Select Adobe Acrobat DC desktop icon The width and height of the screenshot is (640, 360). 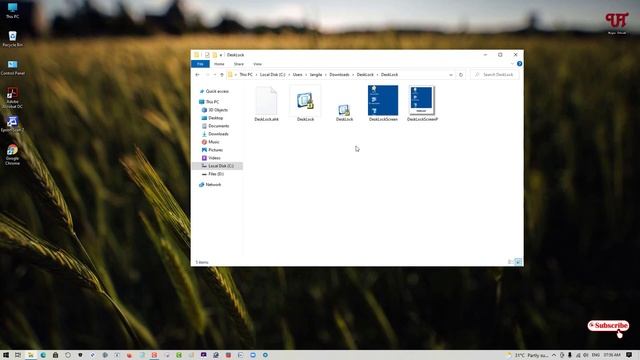[x=12, y=98]
